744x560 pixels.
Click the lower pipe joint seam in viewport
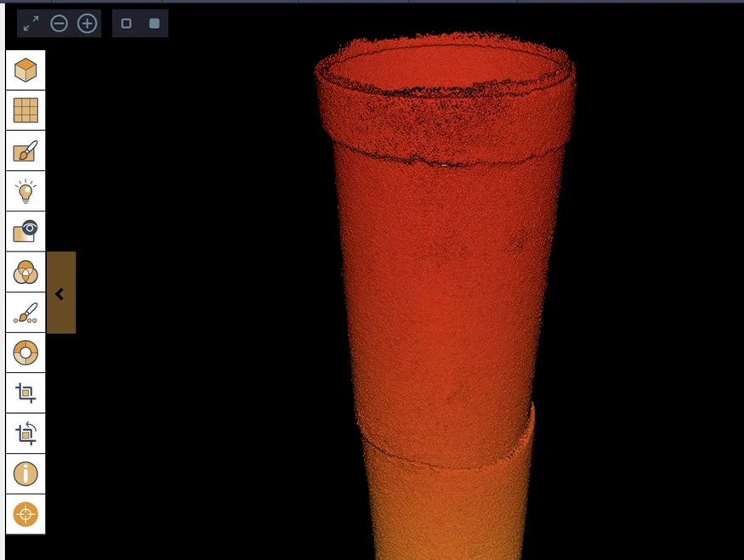click(x=446, y=450)
